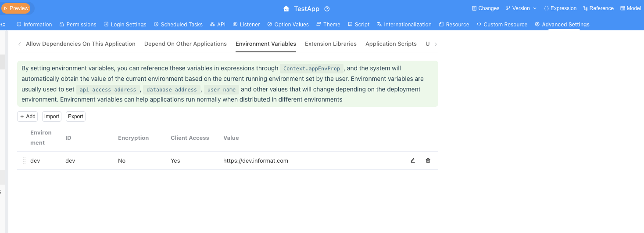This screenshot has height=233, width=644.
Task: Open the Model view
Action: [x=630, y=8]
